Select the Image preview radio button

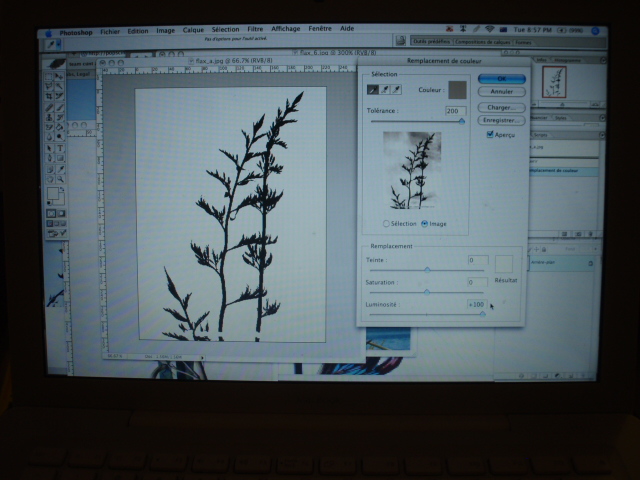tap(424, 224)
